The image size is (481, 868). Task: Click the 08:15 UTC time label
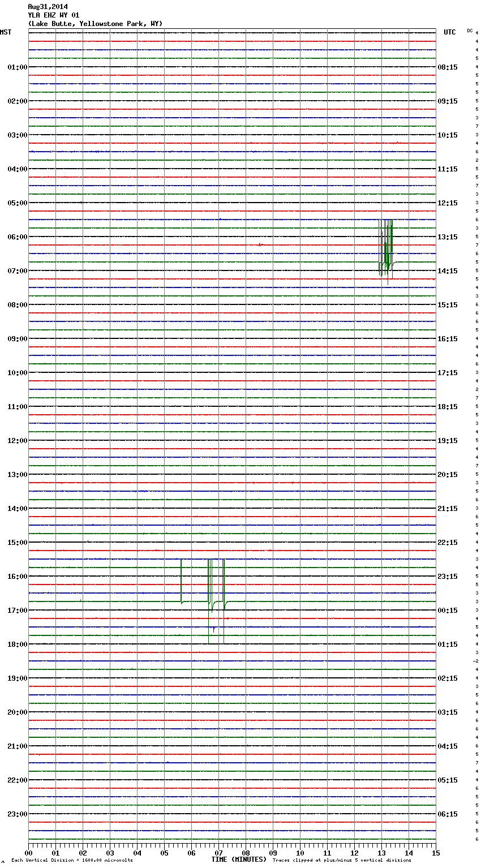coord(448,67)
